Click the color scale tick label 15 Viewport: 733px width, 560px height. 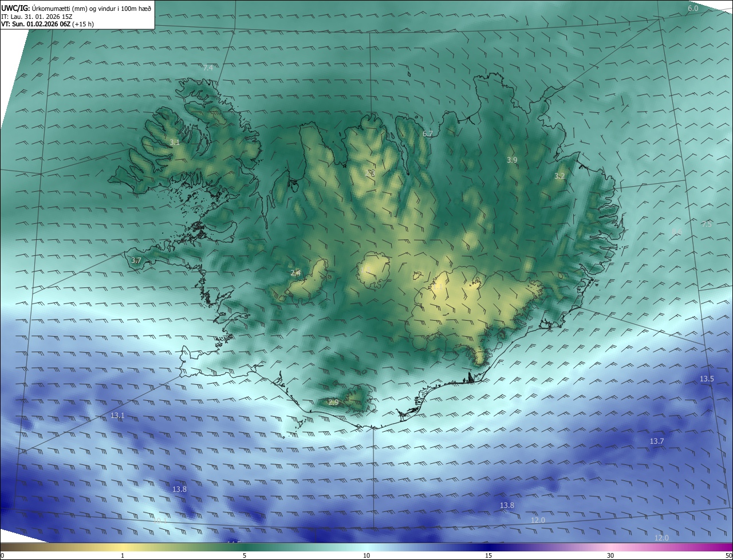(488, 555)
